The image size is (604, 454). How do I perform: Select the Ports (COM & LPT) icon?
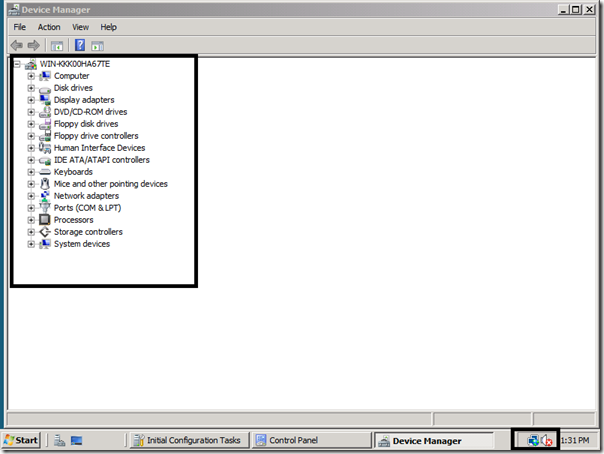[45, 208]
